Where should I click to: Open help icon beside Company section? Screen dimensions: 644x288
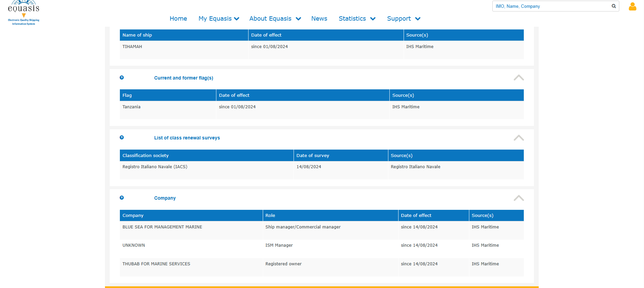(x=122, y=198)
